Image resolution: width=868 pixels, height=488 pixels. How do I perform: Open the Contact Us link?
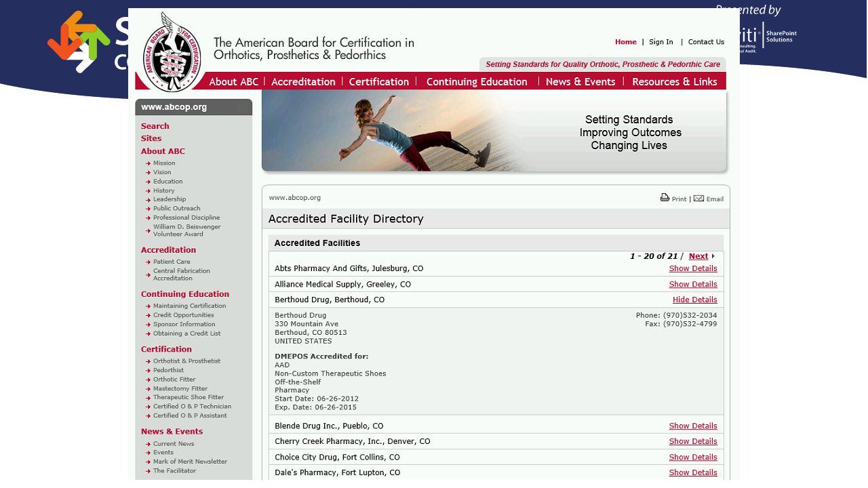coord(706,42)
